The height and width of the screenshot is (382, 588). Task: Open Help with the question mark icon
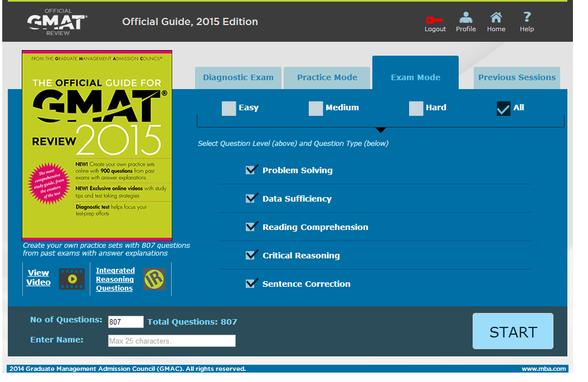(527, 18)
